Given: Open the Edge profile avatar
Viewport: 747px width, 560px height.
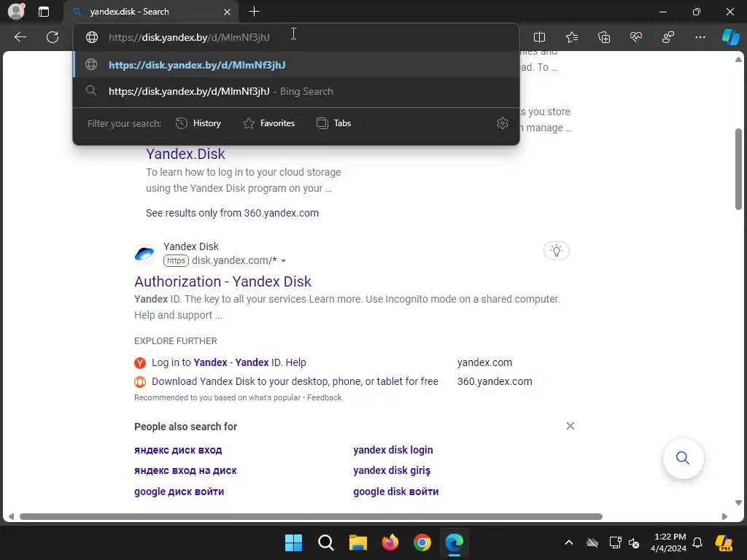Looking at the screenshot, I should [16, 12].
